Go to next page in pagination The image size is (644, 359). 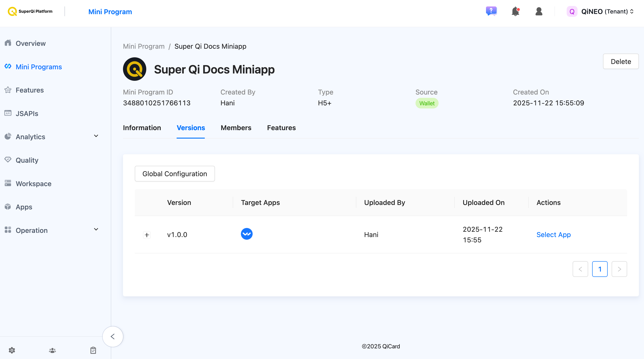(x=619, y=269)
